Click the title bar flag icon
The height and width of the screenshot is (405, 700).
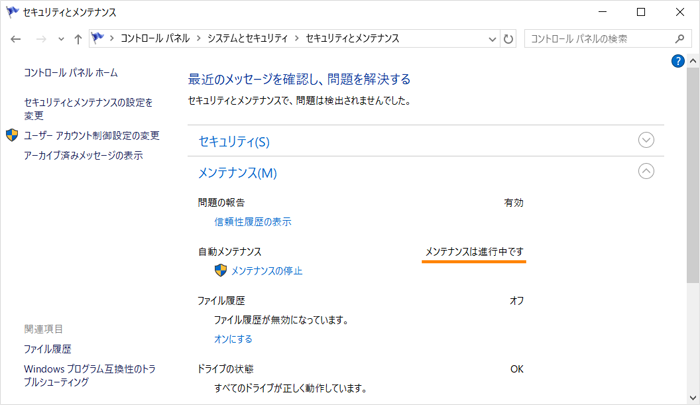point(12,12)
